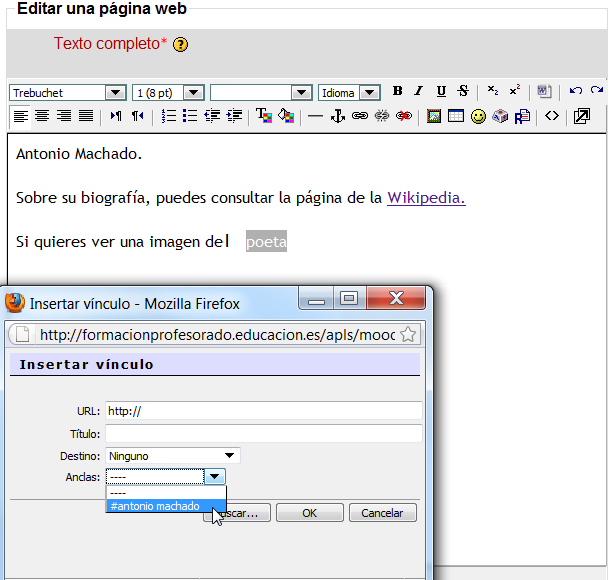Click the horizontal rule icon

[x=315, y=116]
